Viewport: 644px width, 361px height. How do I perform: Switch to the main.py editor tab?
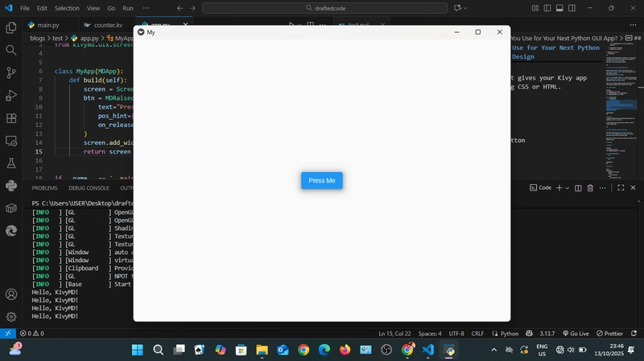point(48,25)
